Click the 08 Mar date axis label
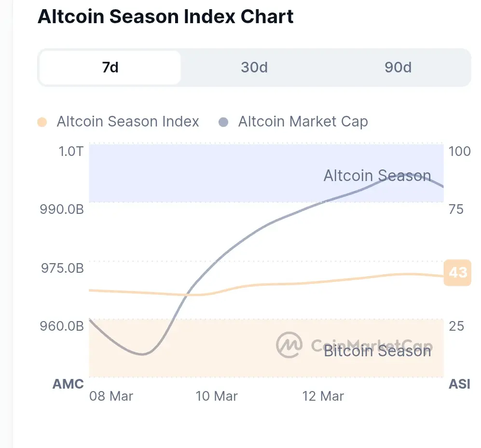 111,396
